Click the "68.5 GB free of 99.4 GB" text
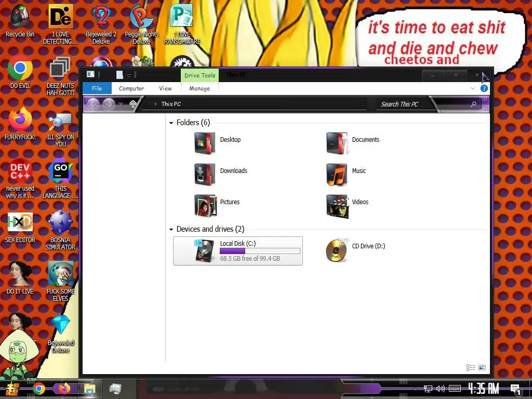This screenshot has width=532, height=399. [x=250, y=259]
